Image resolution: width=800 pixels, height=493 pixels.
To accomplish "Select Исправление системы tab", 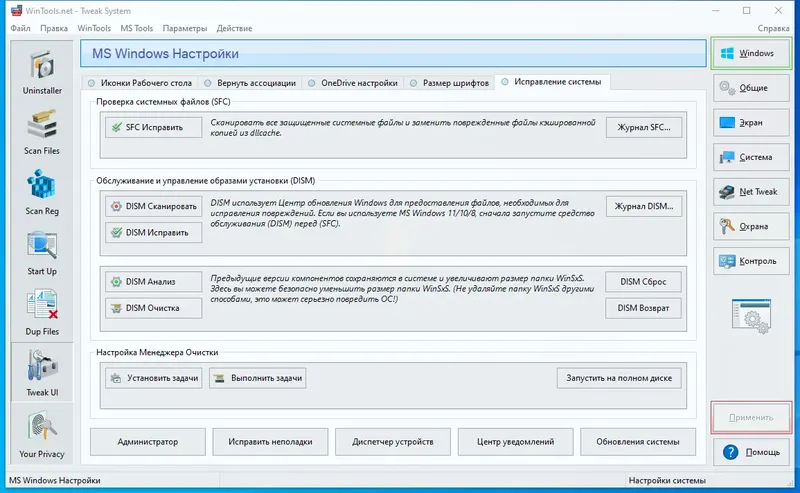I will pyautogui.click(x=552, y=82).
